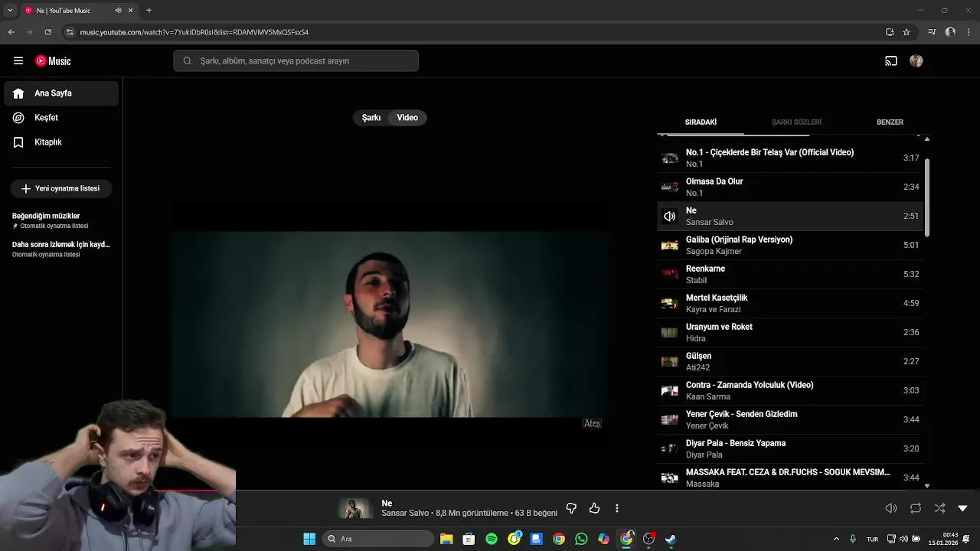Viewport: 980px width, 551px height.
Task: Click Galiba song thumbnail in queue
Action: click(x=670, y=246)
